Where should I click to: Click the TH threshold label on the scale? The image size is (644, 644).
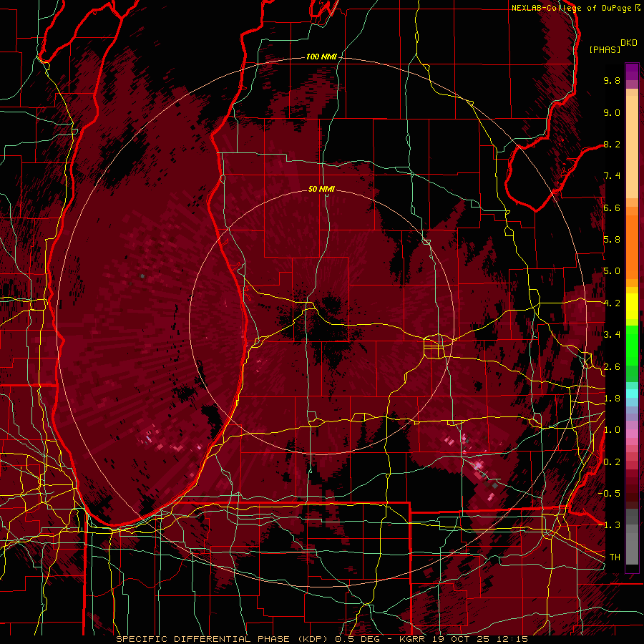point(615,557)
